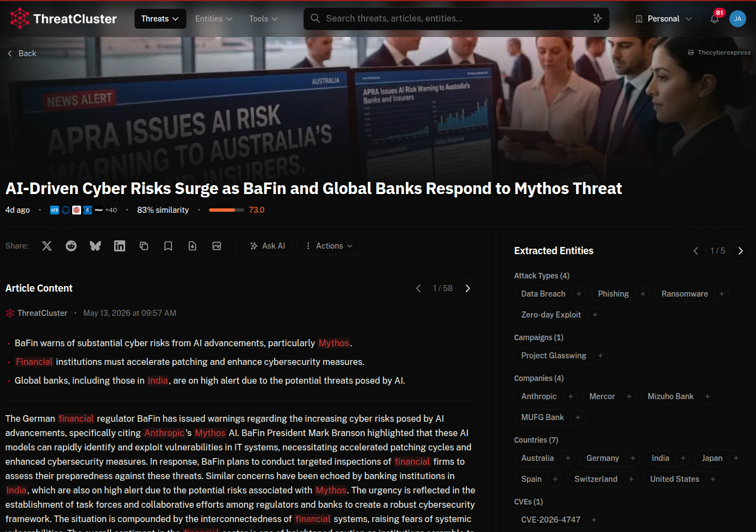Go Back to previous page
The image size is (756, 532).
click(22, 53)
